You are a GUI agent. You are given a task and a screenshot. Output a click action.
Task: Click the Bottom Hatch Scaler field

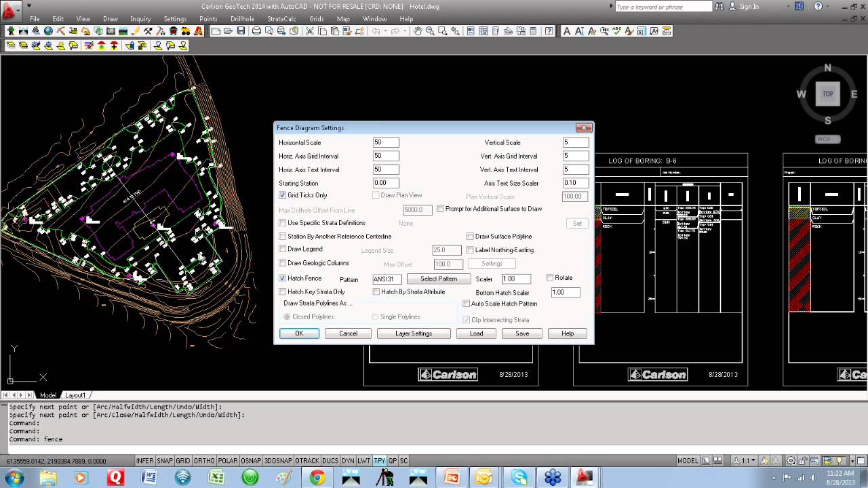point(566,292)
